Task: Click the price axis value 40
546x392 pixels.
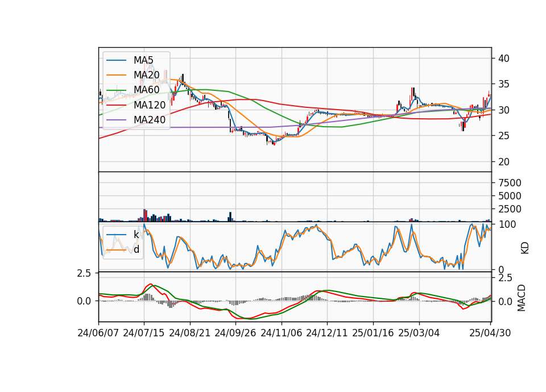Action: (503, 59)
